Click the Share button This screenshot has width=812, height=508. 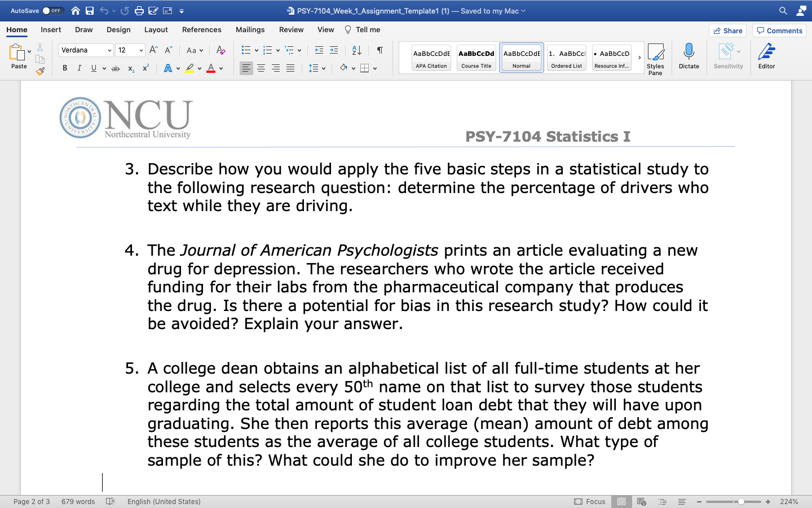[727, 30]
